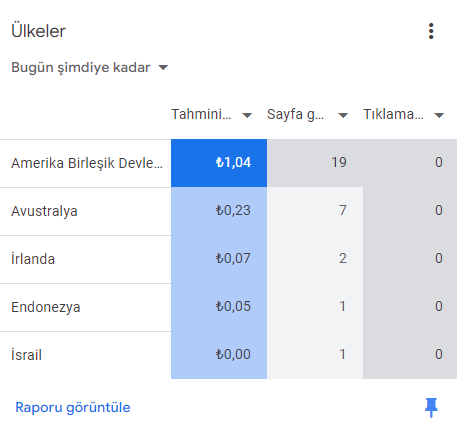Click the Ülkeler card title
Image resolution: width=457 pixels, height=429 pixels.
pos(39,31)
